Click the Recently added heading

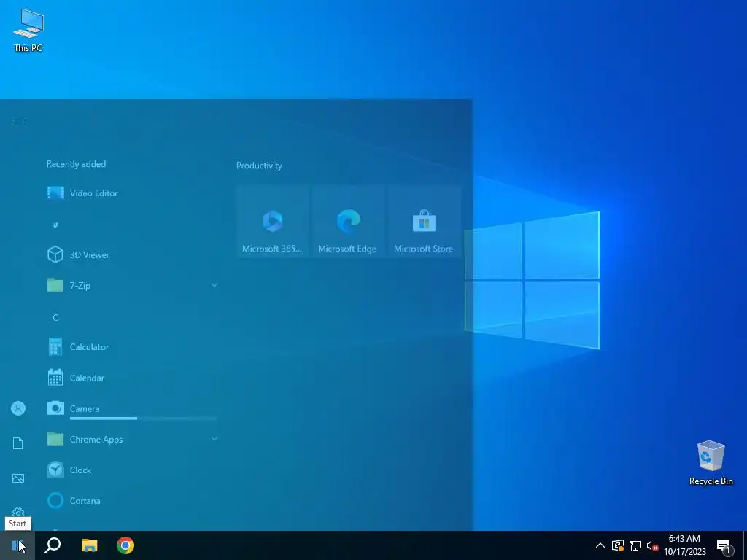[76, 164]
